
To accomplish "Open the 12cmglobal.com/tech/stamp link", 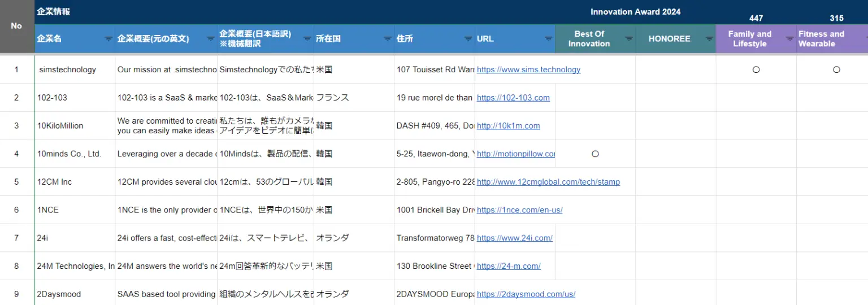I will 548,182.
